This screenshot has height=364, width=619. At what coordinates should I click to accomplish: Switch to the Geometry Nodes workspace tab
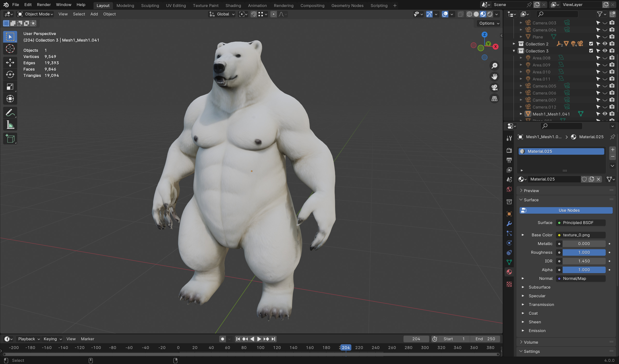click(347, 5)
